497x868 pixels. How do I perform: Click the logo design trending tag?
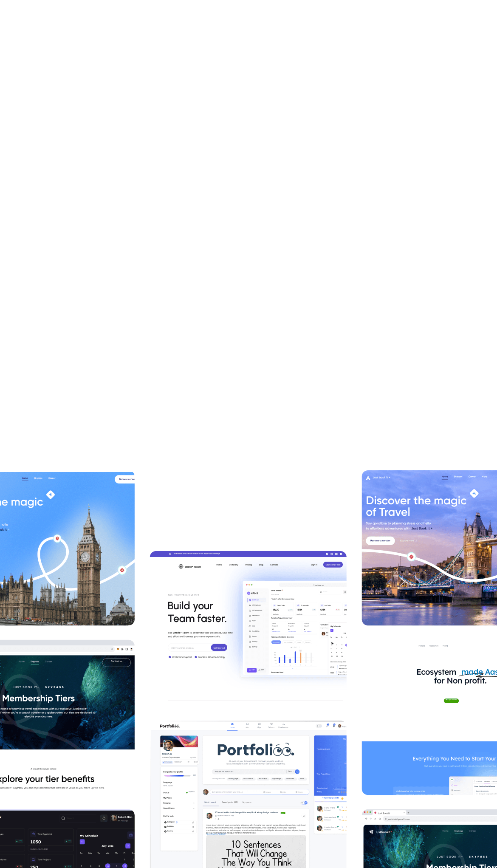tap(277, 779)
